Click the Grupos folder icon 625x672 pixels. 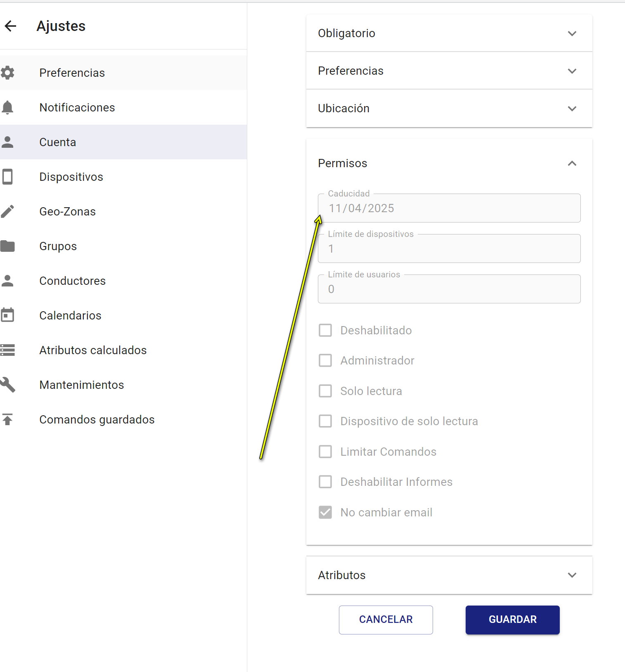click(x=7, y=246)
